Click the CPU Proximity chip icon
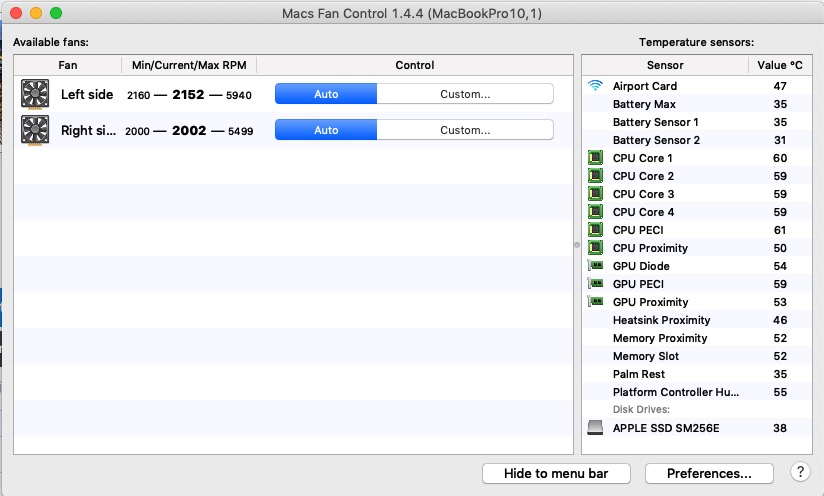The width and height of the screenshot is (824, 496). pos(595,247)
